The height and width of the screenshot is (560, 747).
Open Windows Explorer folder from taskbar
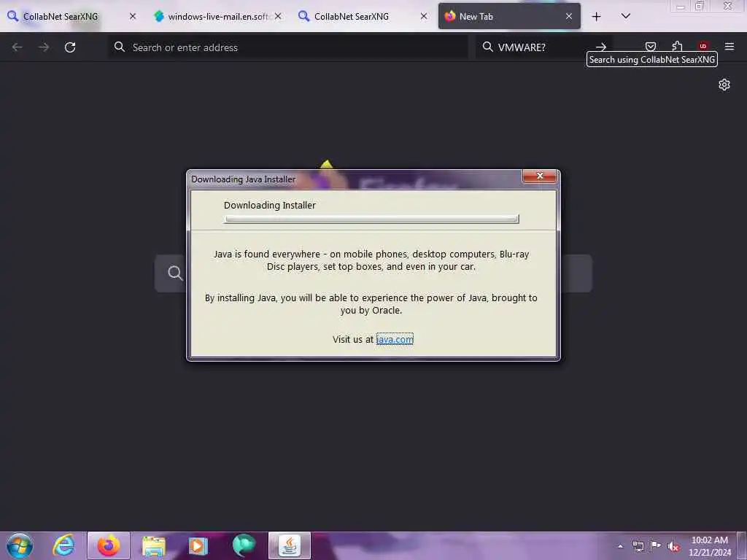[x=153, y=545]
